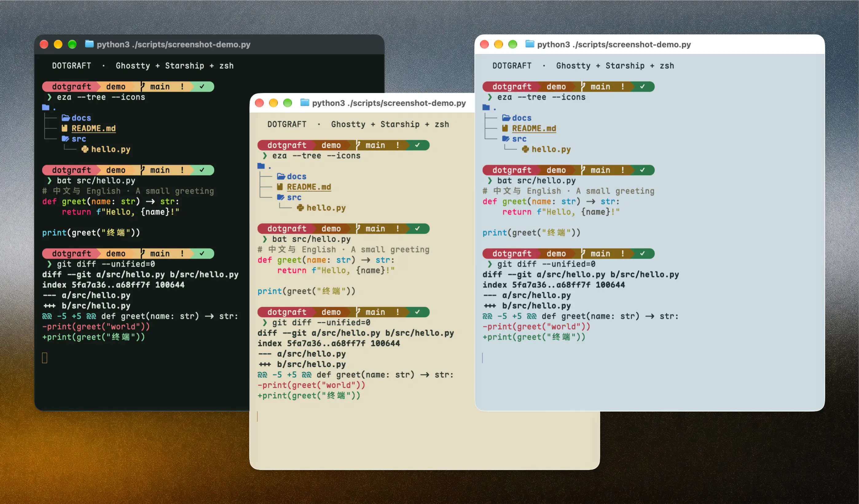Click the root folder icon in dark terminal tree
The image size is (859, 504).
tap(46, 107)
